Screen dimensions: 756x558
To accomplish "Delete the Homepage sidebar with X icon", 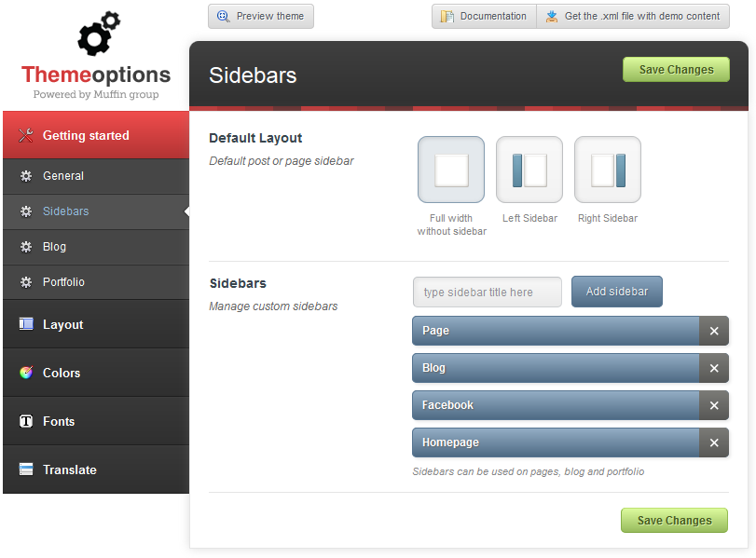I will [x=714, y=442].
